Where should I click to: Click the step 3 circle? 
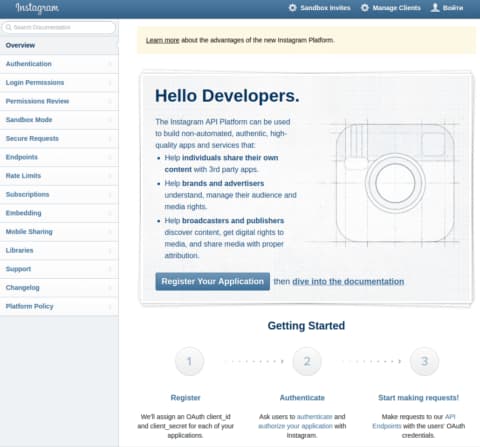pos(424,361)
